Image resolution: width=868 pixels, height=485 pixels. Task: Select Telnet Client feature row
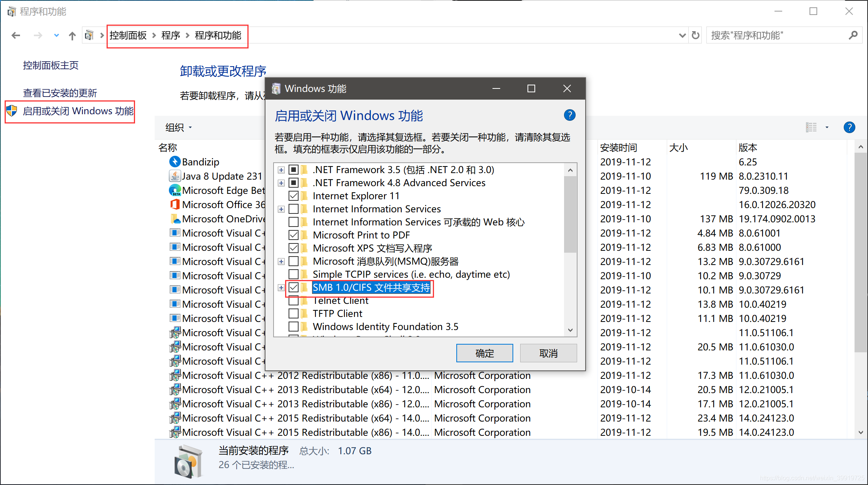click(x=341, y=300)
